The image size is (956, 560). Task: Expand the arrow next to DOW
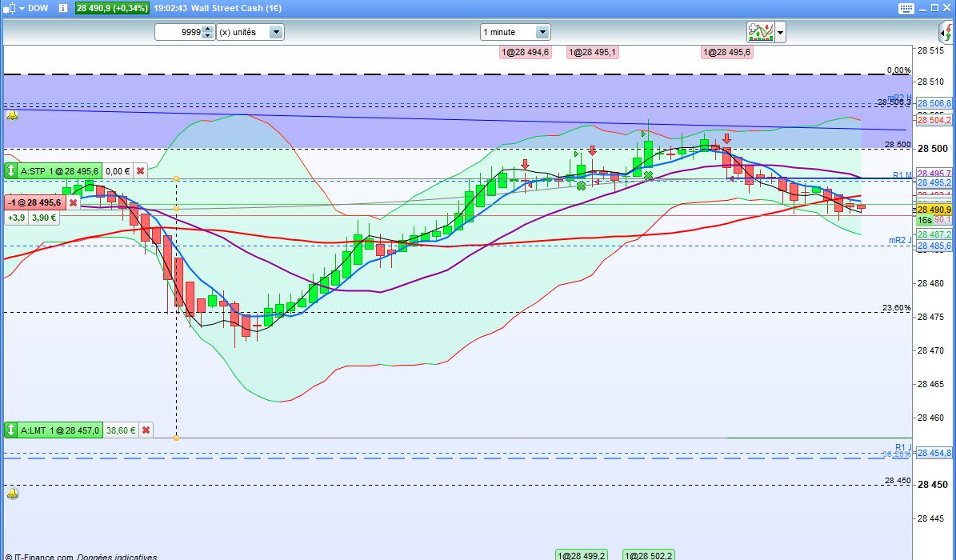(x=22, y=9)
